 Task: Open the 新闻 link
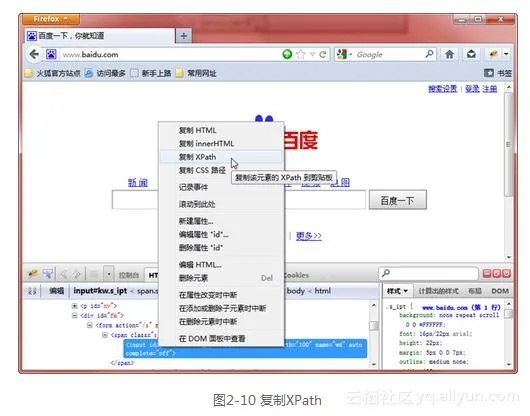coord(138,183)
